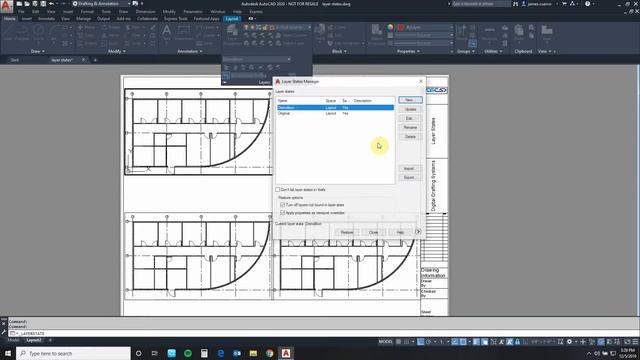
Task: Toggle Apply properties as viewport overrides
Action: 282,213
